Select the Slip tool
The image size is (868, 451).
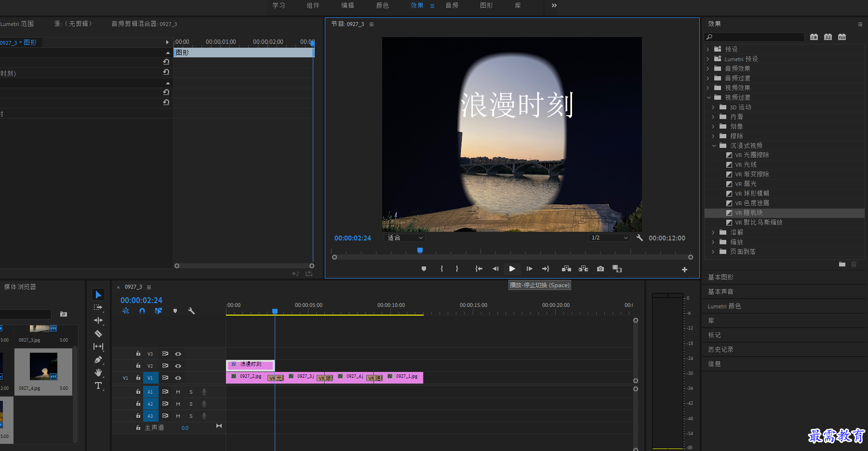98,346
